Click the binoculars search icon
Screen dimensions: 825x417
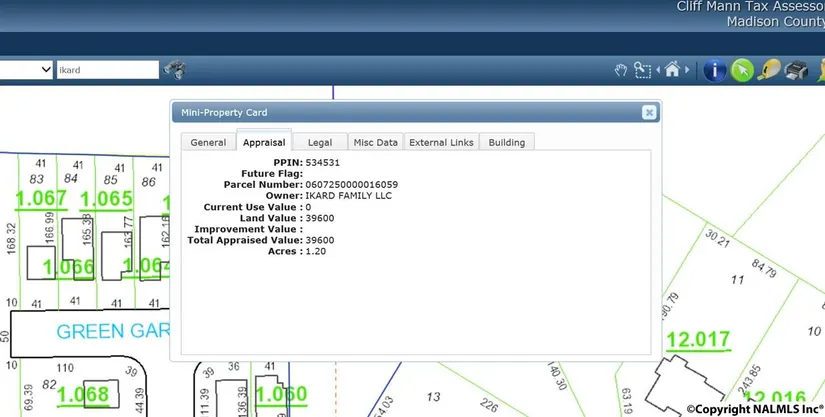pyautogui.click(x=175, y=70)
